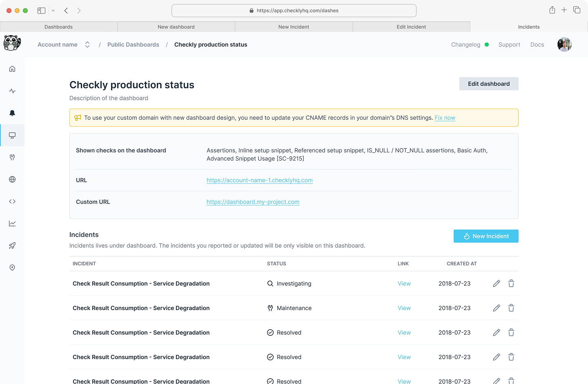This screenshot has height=384, width=588.
Task: Click the STATUS column header
Action: (276, 263)
